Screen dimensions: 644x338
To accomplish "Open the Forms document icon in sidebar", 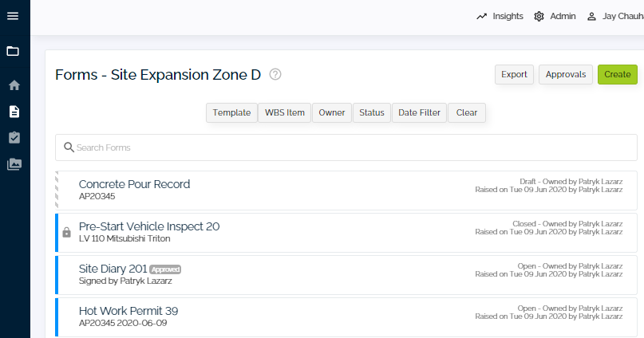I will coord(14,112).
